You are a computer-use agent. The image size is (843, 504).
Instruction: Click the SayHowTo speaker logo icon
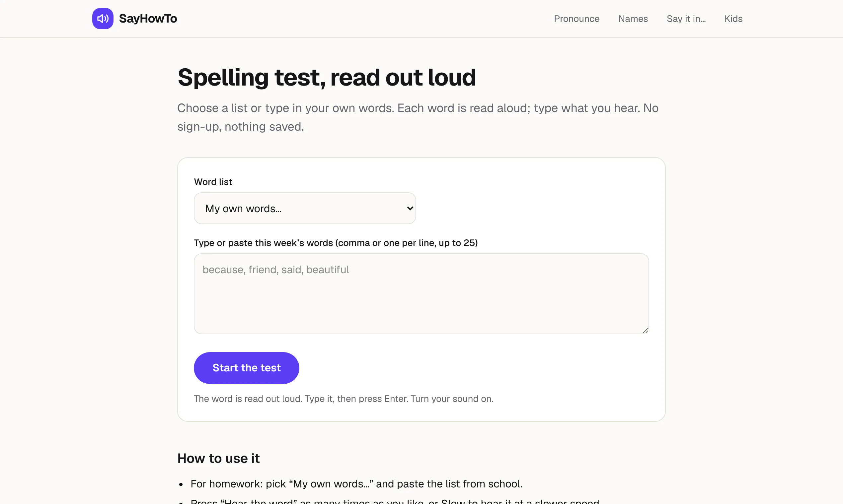(103, 18)
